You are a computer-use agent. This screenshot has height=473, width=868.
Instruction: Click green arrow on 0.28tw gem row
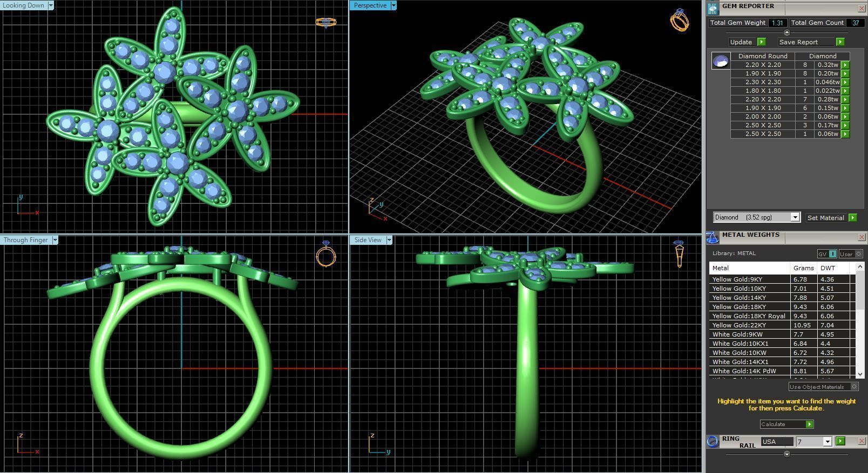coord(845,99)
